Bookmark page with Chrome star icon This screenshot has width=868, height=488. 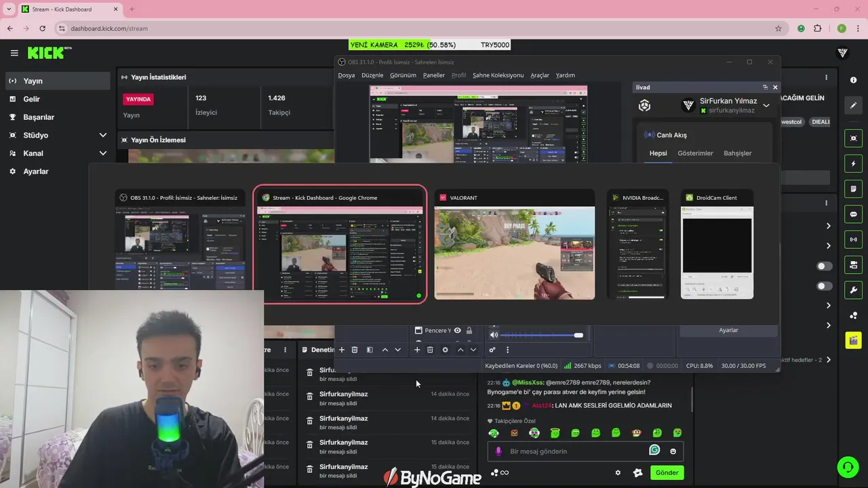pos(778,28)
